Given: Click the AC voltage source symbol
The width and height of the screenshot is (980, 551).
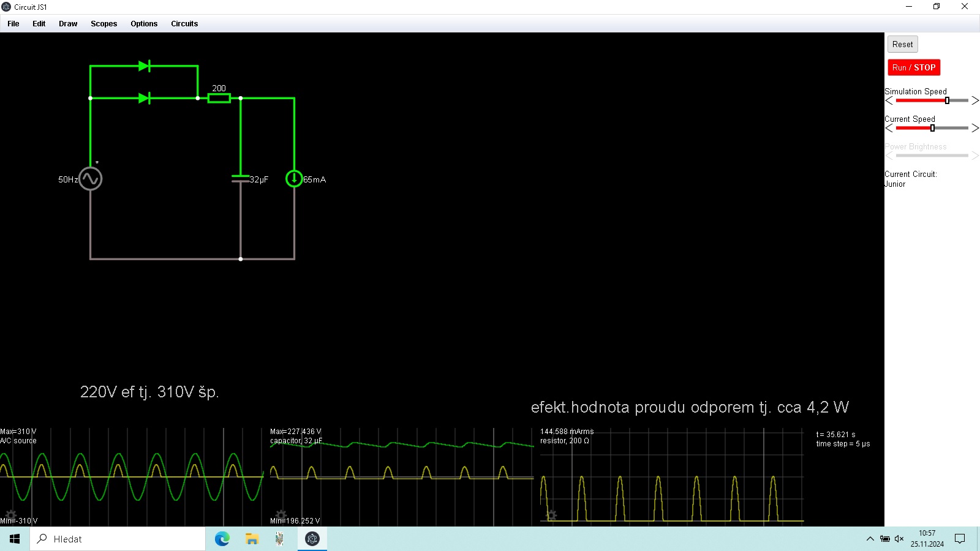Looking at the screenshot, I should click(x=91, y=179).
